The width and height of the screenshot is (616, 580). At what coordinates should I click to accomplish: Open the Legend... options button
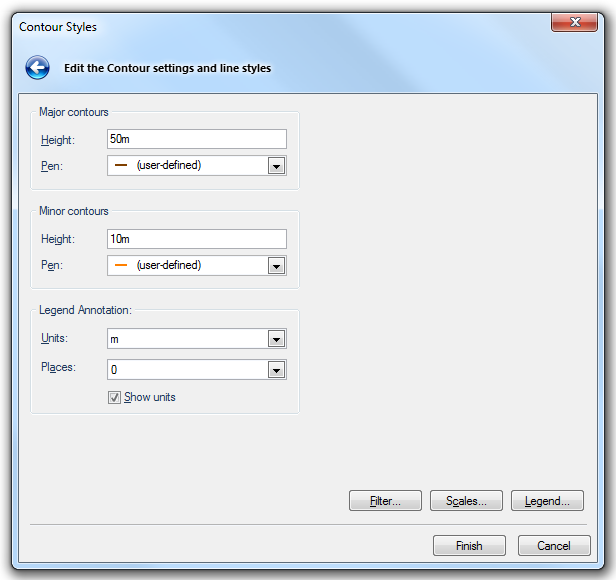[547, 501]
